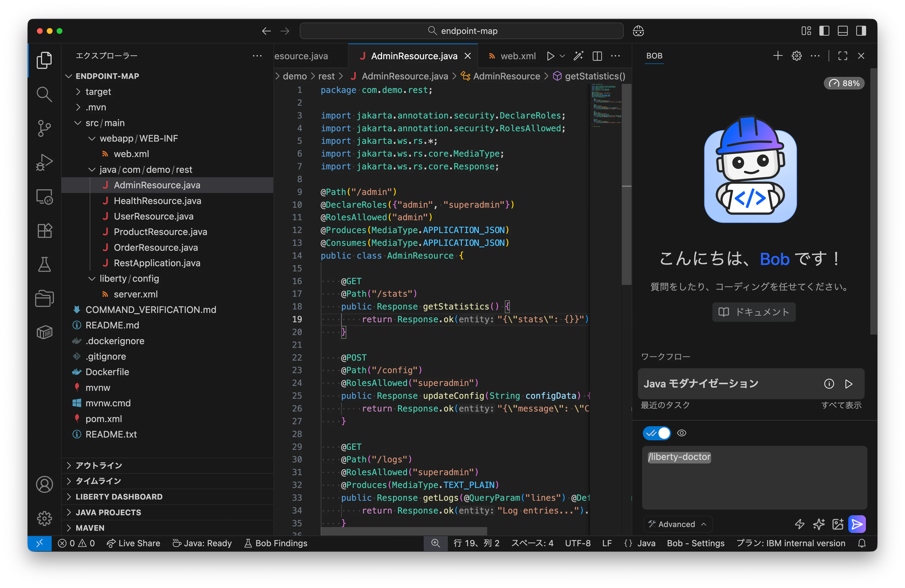Image resolution: width=905 pixels, height=588 pixels.
Task: Select the BOB panel tab
Action: coord(654,56)
